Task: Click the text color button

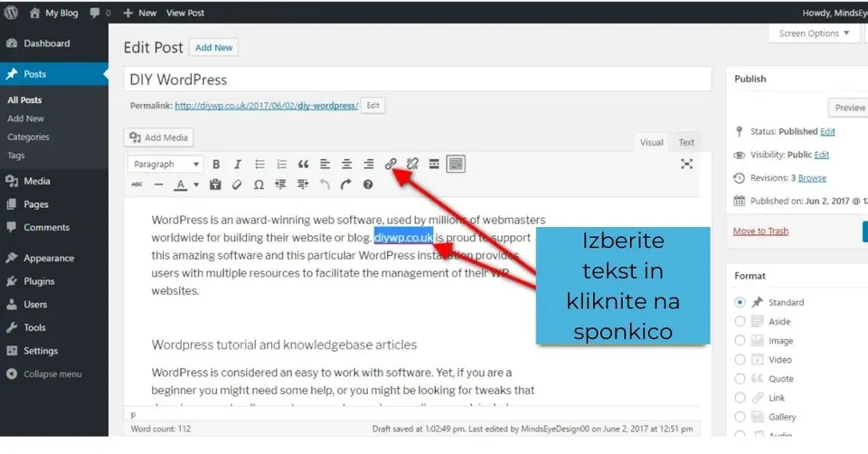Action: (x=181, y=184)
